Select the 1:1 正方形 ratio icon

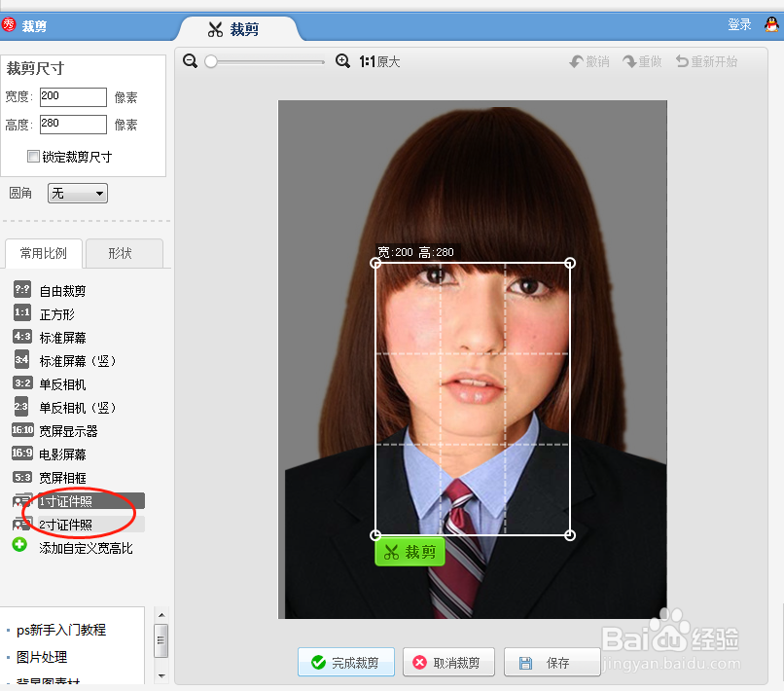pos(22,312)
